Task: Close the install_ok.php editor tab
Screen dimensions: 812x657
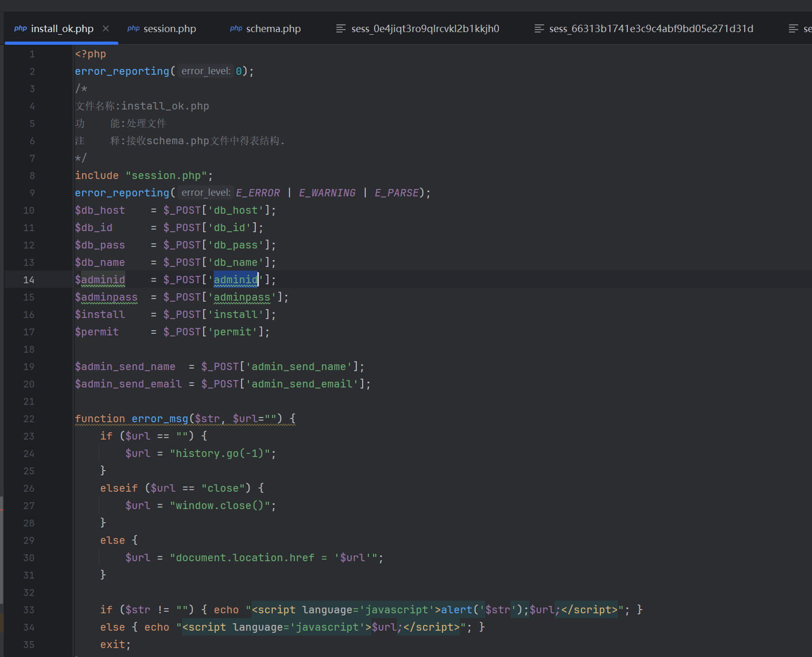Action: 106,28
